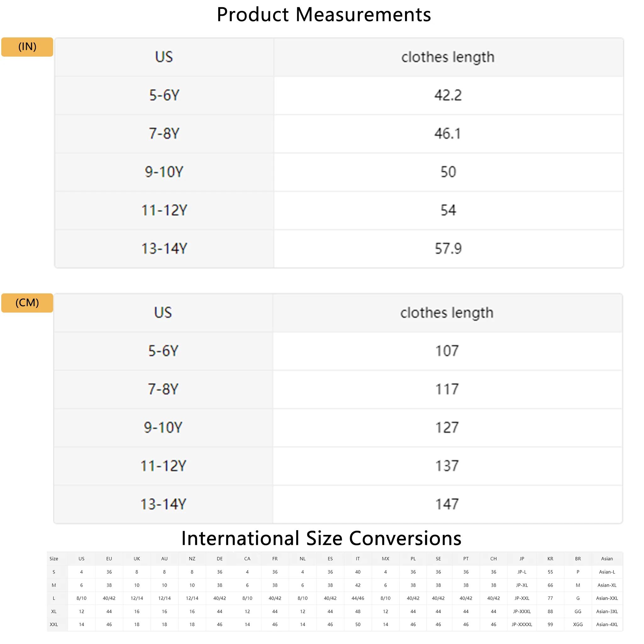Click the Product Measurements heading

pos(323,15)
